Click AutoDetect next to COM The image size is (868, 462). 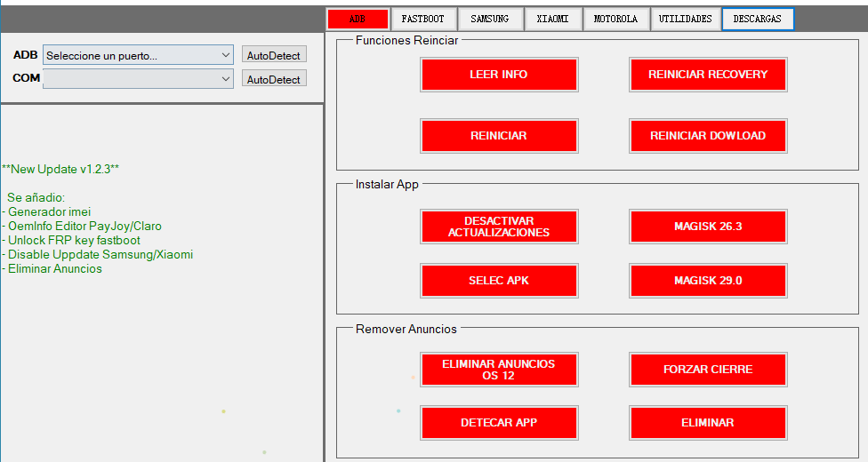274,79
